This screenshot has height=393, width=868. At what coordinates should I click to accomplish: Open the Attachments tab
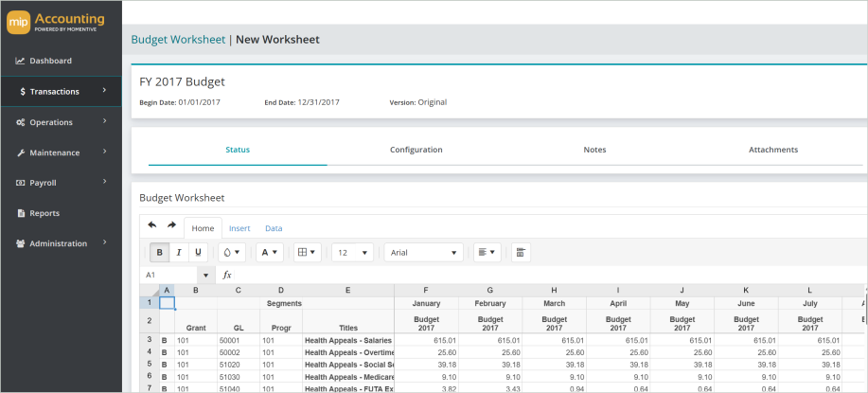point(772,150)
